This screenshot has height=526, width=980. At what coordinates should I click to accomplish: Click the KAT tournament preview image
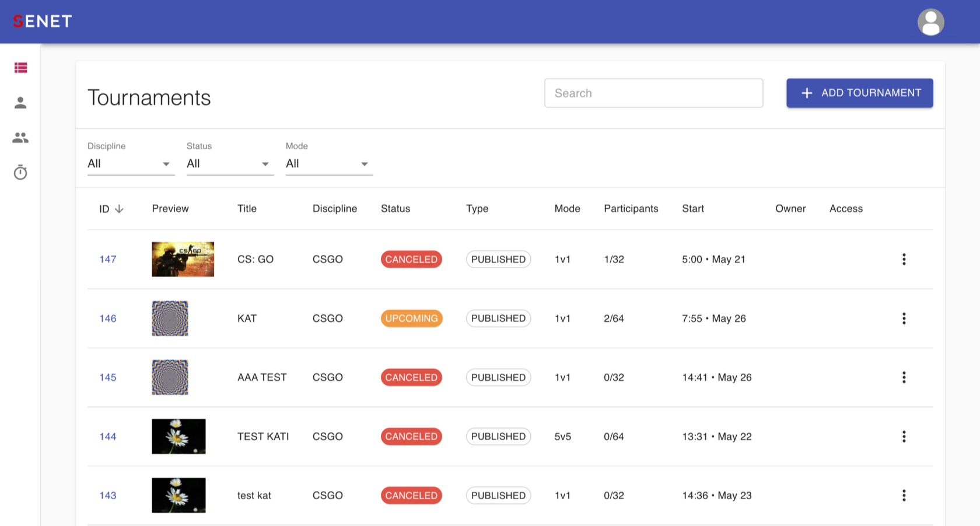(170, 318)
